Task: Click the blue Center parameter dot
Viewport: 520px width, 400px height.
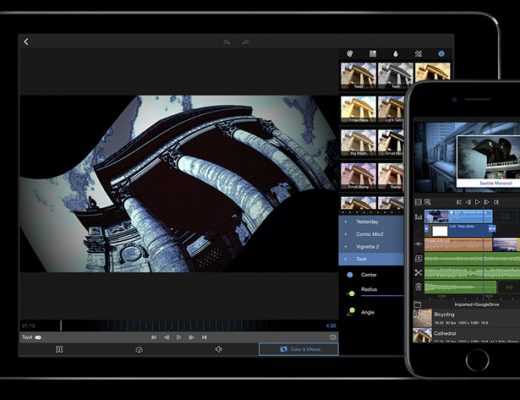Action: pyautogui.click(x=350, y=275)
